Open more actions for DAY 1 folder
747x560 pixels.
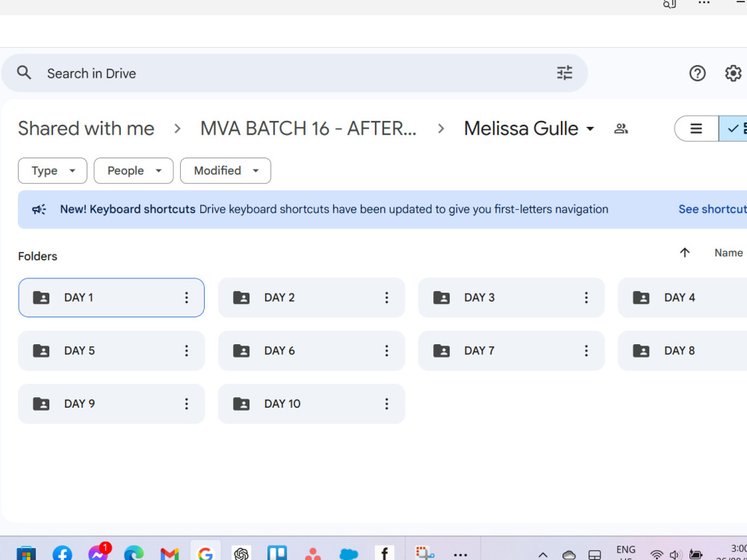186,298
